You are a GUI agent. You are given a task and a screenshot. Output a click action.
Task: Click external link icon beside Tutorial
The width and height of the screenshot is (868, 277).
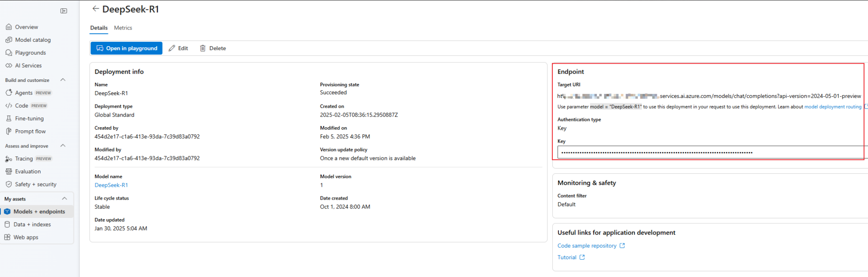(582, 257)
